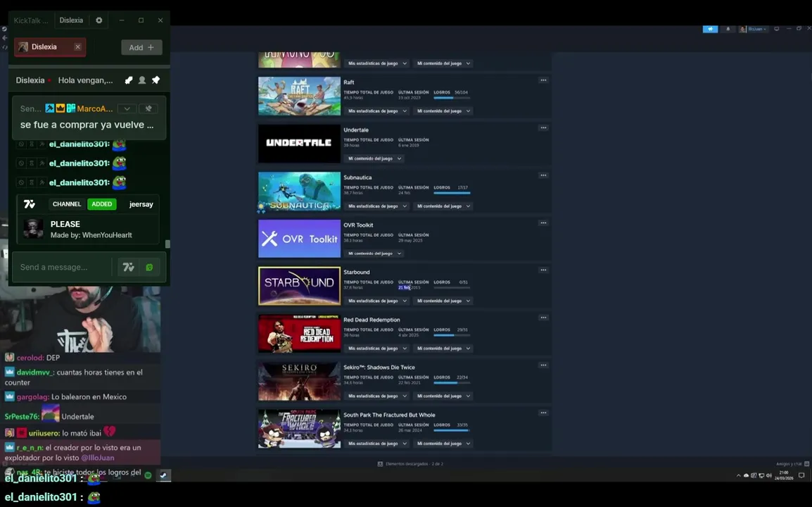Expand Sekiro 'Mi contenido del juego' dropdown
This screenshot has height=507, width=812.
pos(443,396)
